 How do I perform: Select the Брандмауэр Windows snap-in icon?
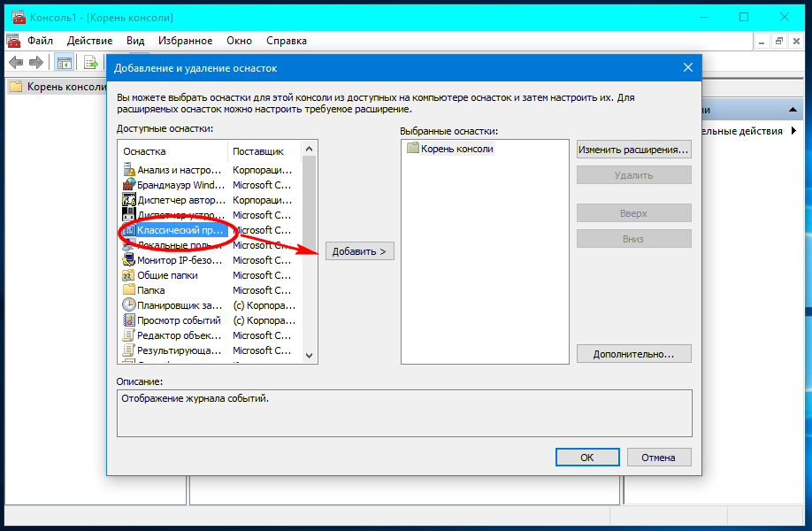point(129,185)
